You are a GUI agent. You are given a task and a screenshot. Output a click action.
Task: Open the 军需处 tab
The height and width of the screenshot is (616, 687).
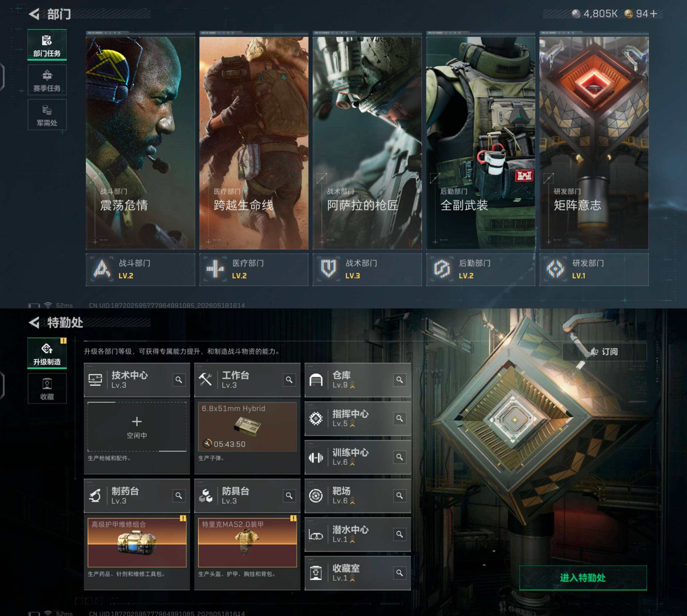click(47, 115)
